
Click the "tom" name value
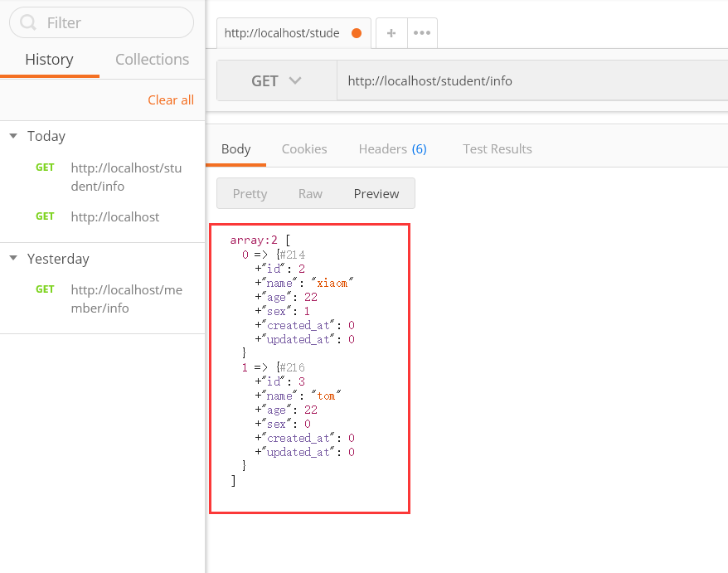pyautogui.click(x=326, y=396)
